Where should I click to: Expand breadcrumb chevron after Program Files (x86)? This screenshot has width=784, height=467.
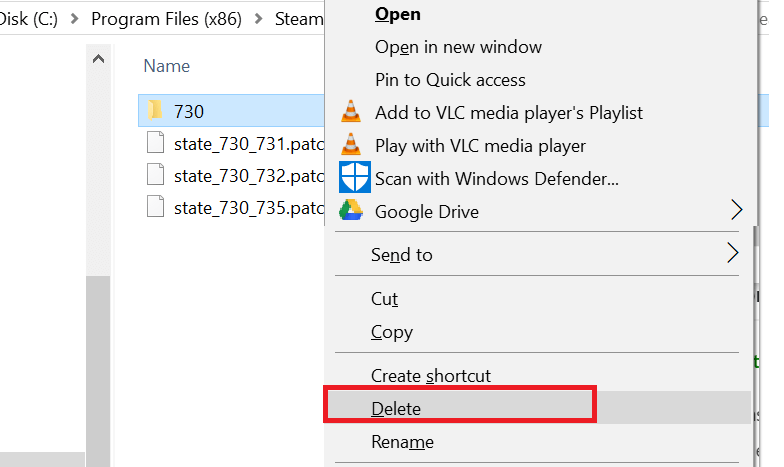click(x=258, y=19)
